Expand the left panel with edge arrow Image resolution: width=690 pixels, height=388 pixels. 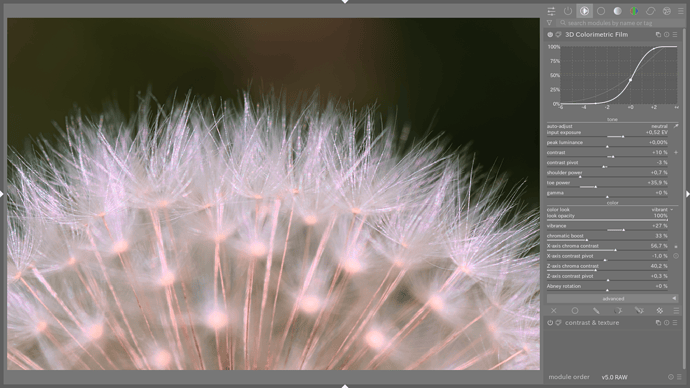[2, 194]
